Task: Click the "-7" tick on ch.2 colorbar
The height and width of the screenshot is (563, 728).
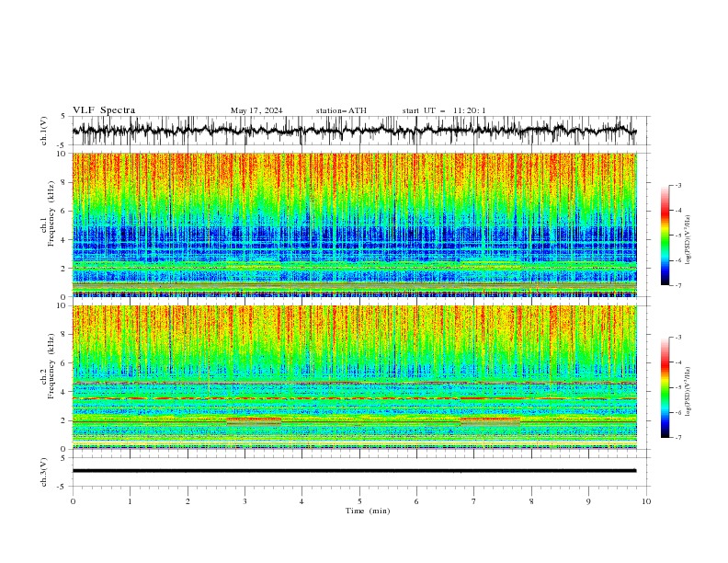Action: [x=678, y=437]
